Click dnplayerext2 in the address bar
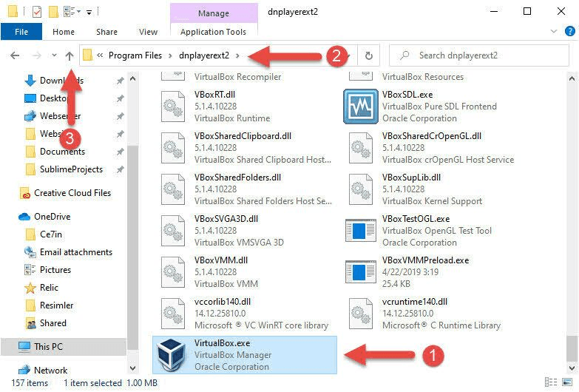 [x=204, y=55]
